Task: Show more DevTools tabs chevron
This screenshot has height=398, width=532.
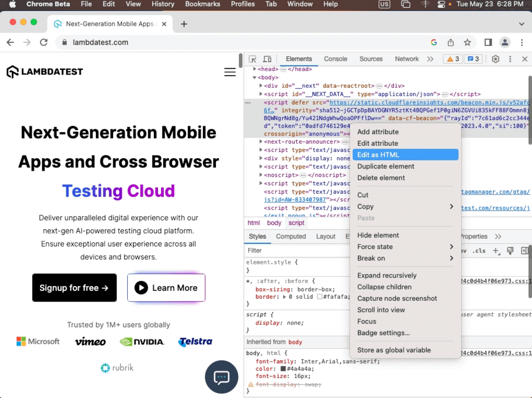Action: (430, 59)
